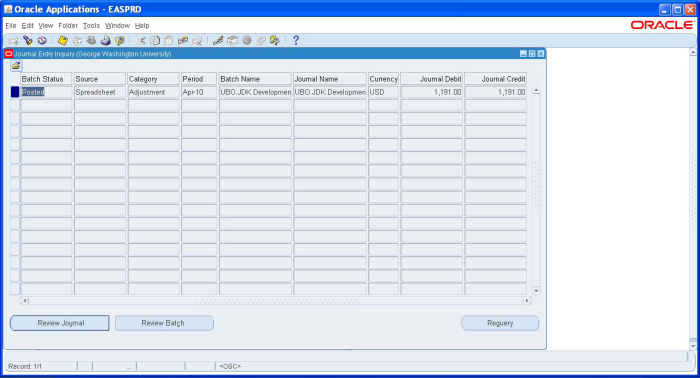Open the Help menu
This screenshot has height=378, width=700.
(x=142, y=26)
